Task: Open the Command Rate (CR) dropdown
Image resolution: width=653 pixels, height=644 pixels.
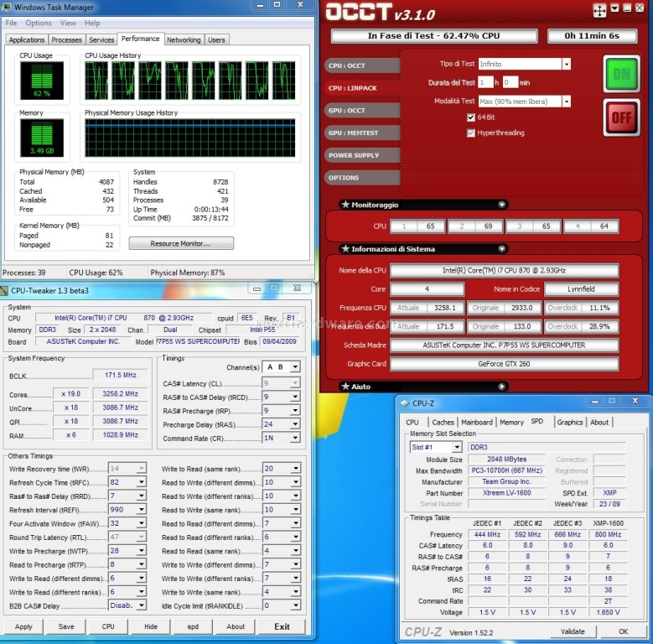Action: [x=295, y=439]
